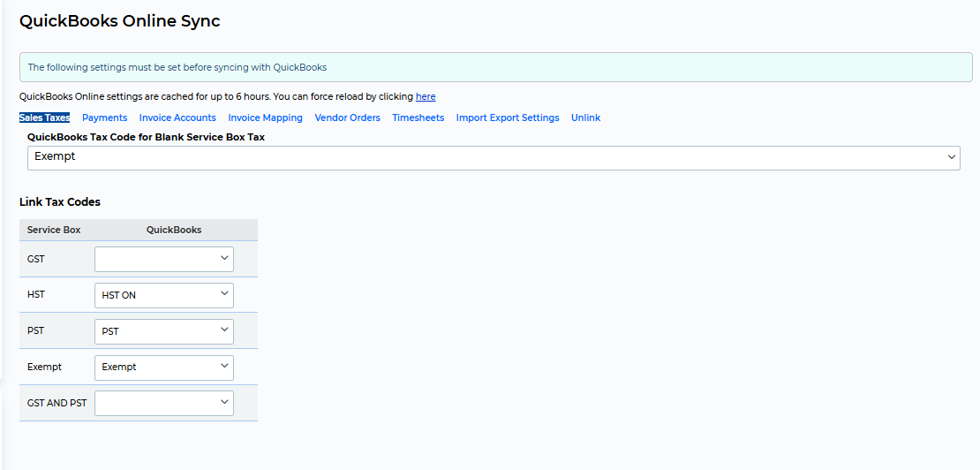Open the Invoice Accounts tab

(x=177, y=117)
